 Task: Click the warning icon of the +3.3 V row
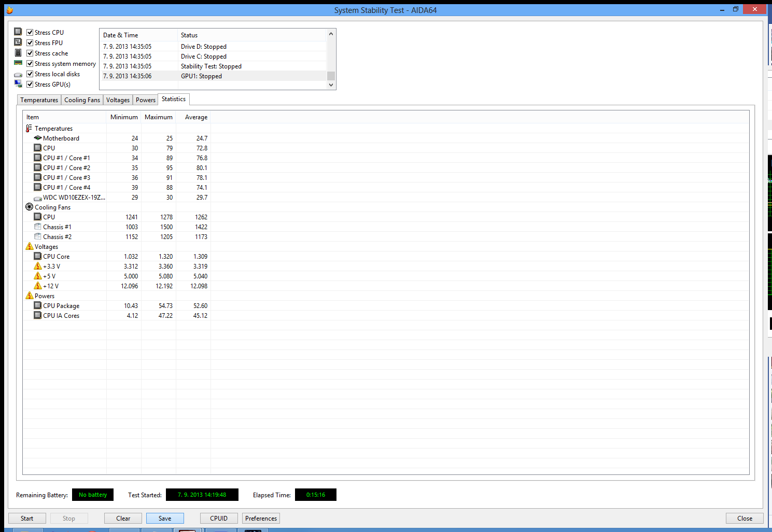38,266
